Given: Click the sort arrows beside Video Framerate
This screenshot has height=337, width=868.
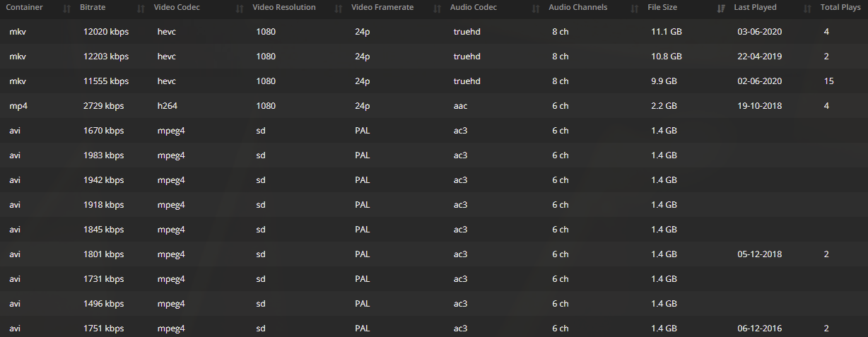Looking at the screenshot, I should click(x=437, y=8).
